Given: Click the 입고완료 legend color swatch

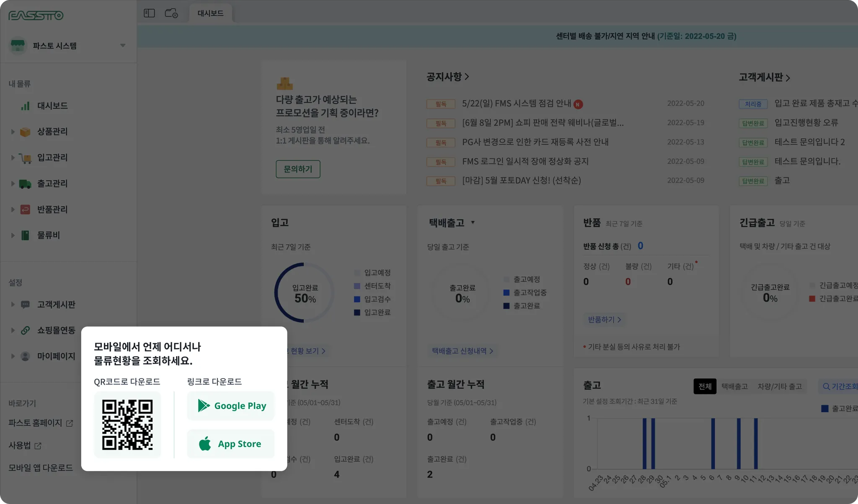Looking at the screenshot, I should point(357,313).
